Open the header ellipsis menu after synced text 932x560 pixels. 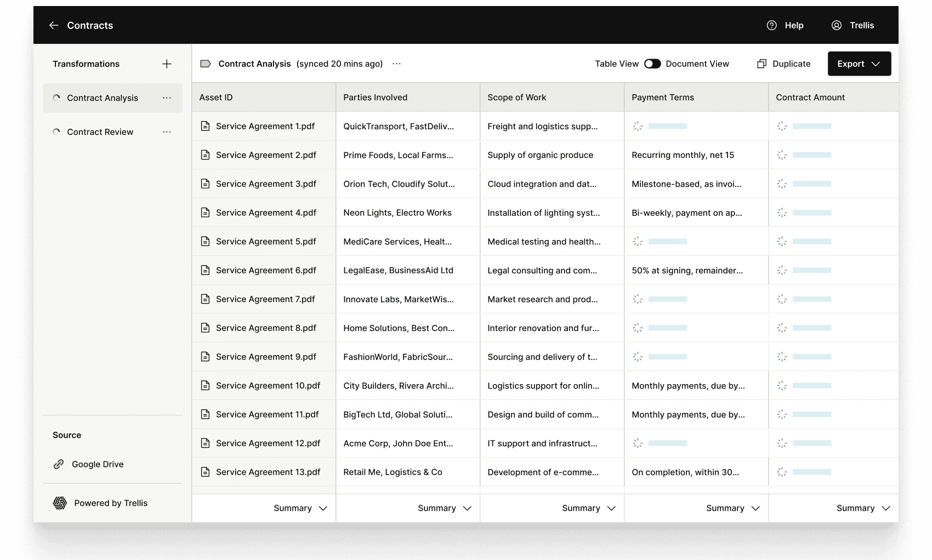[396, 64]
